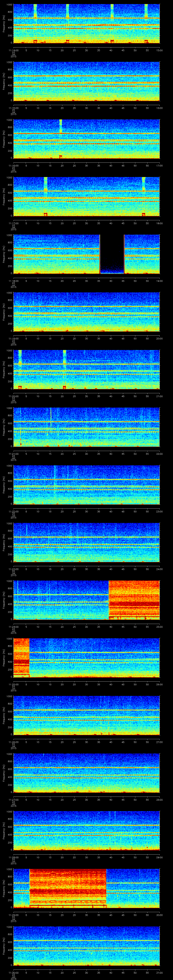Click the 11:26:00 start time label
Image resolution: width=173 pixels, height=980 pixels.
pyautogui.click(x=13, y=742)
